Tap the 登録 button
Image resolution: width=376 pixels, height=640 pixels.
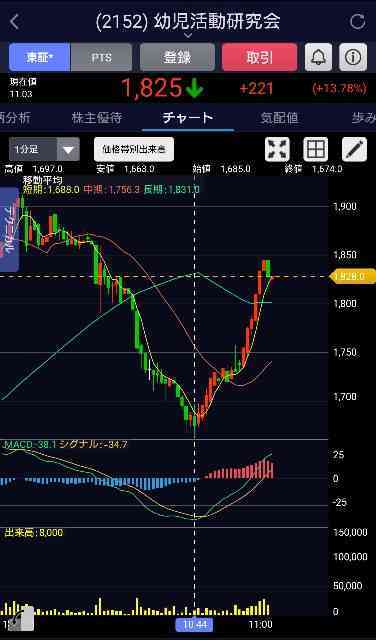coord(177,57)
